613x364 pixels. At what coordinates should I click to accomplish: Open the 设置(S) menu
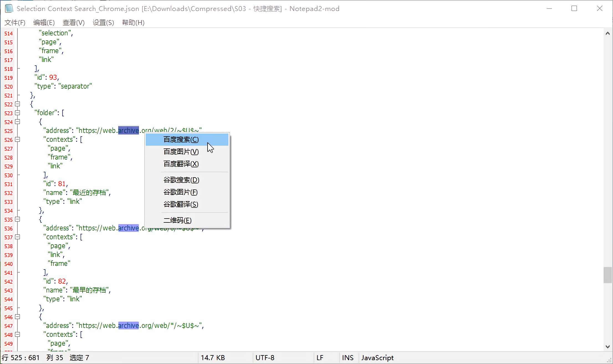click(x=103, y=22)
